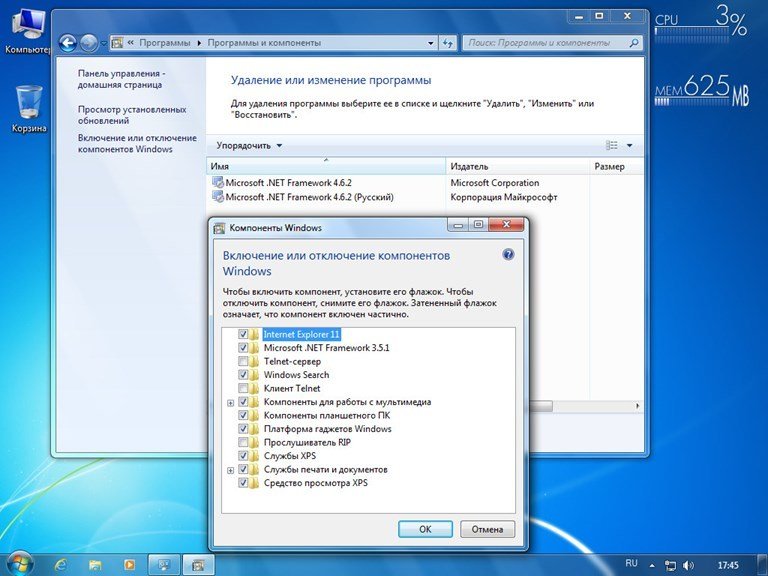
Task: Open recent pages dropdown near Forward button
Action: click(103, 44)
